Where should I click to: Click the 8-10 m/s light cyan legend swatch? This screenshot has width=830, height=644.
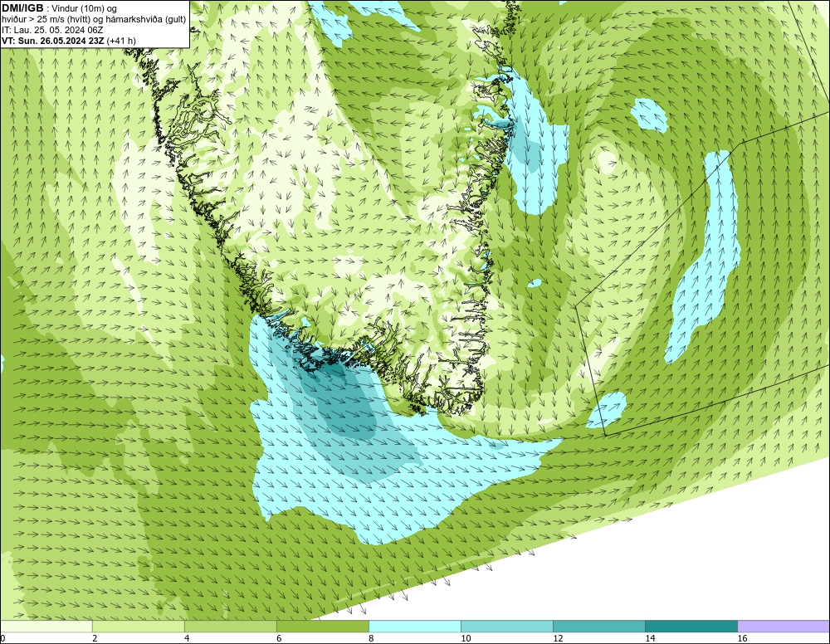click(x=415, y=627)
